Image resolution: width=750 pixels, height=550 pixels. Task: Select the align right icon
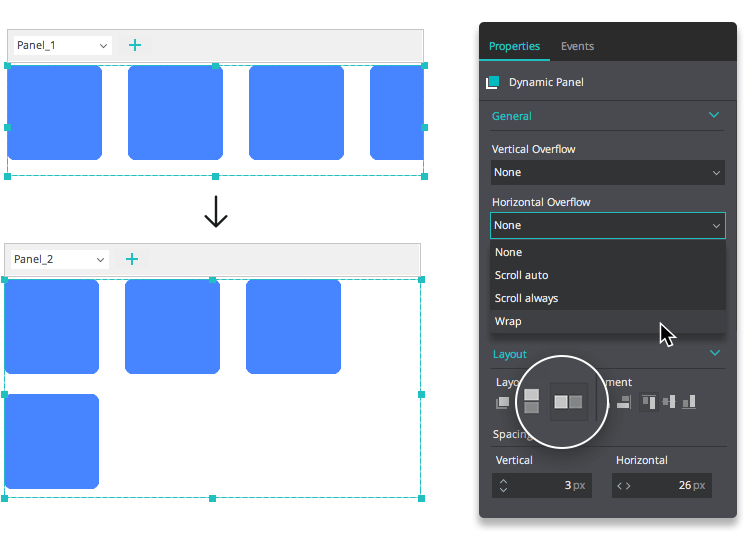coord(624,402)
